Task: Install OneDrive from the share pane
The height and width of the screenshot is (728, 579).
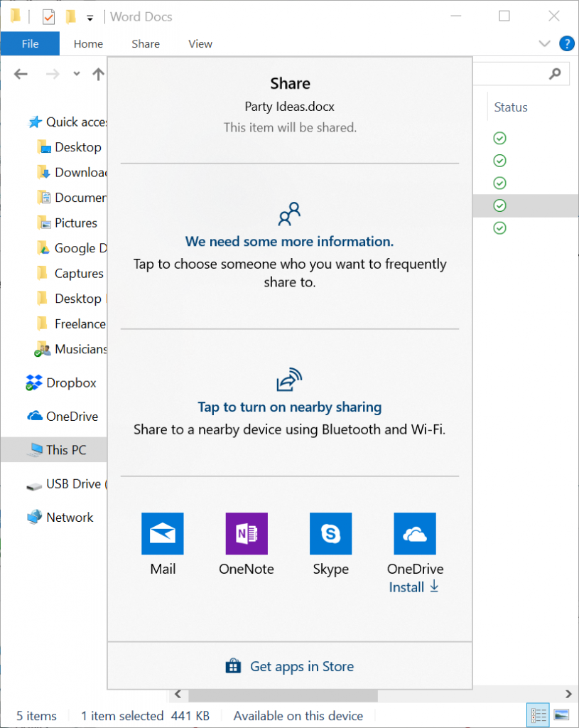Action: coord(414,587)
